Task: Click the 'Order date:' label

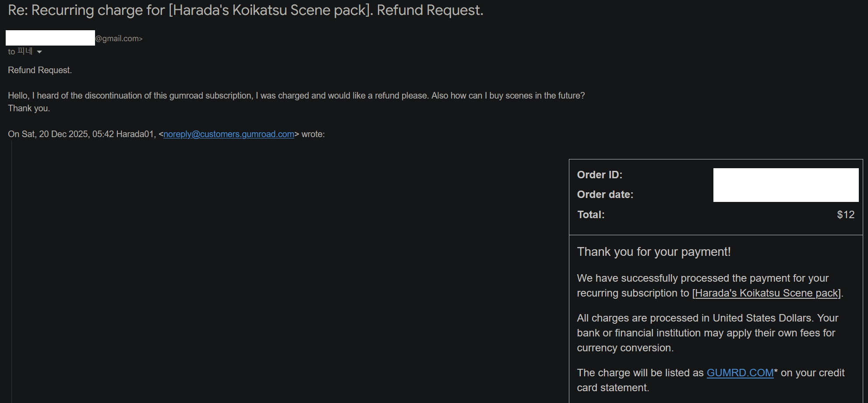Action: pos(605,194)
